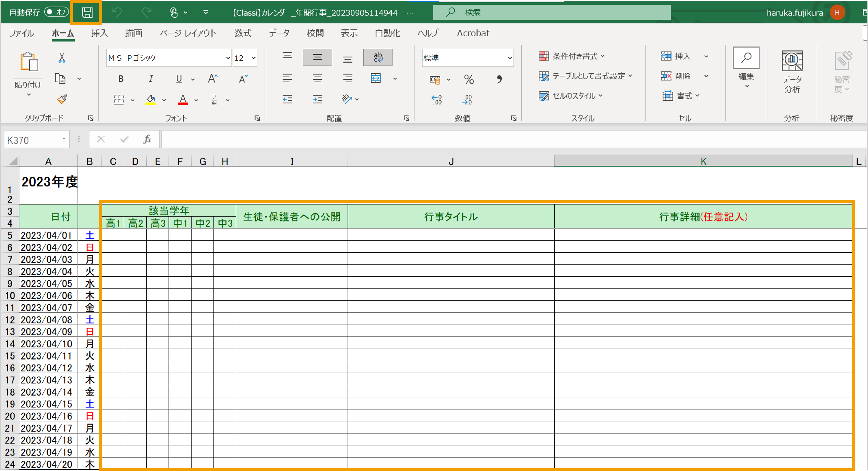Screen dimensions: 868x471
Task: Open Customize Quick Access Toolbar arrow
Action: pos(206,13)
